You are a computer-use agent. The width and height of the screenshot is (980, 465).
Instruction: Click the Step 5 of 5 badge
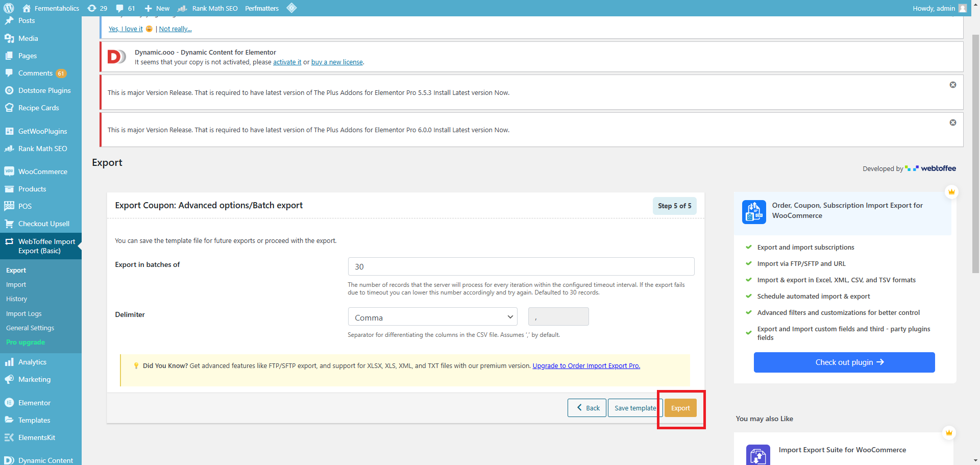pyautogui.click(x=675, y=206)
